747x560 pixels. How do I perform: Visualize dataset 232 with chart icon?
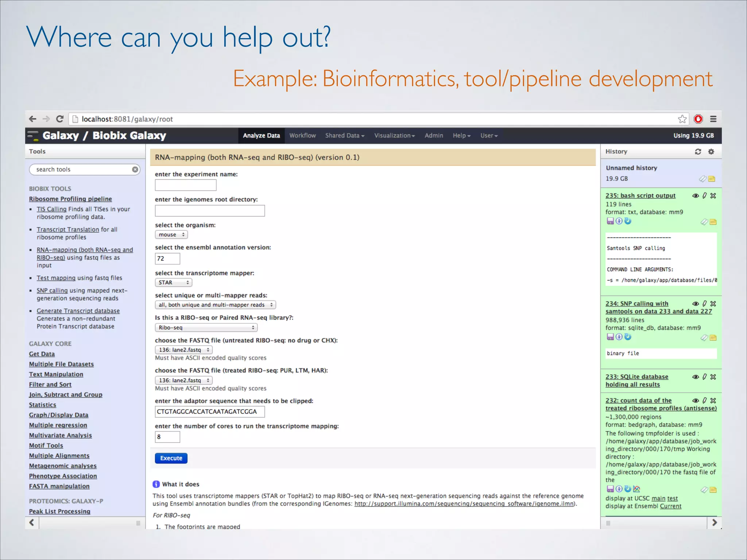636,489
